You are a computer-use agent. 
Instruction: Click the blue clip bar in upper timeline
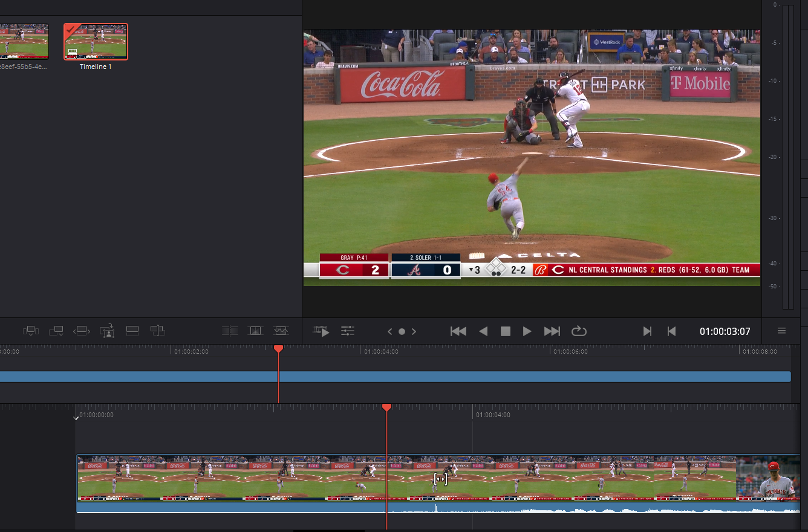click(396, 377)
